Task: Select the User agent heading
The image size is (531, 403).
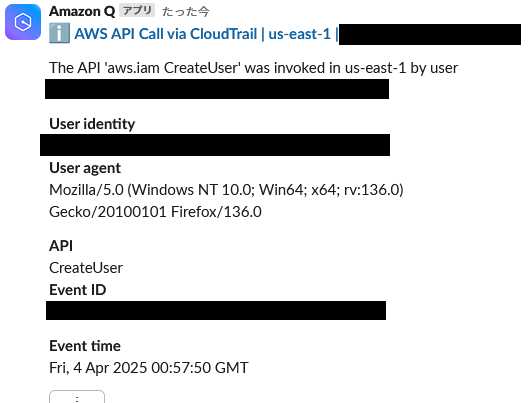Action: click(85, 168)
